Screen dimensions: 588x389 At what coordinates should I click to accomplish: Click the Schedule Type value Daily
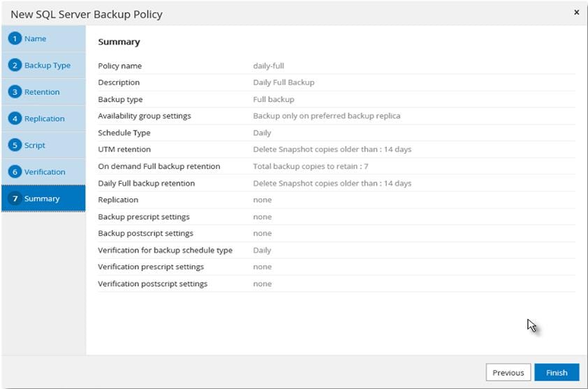[262, 133]
